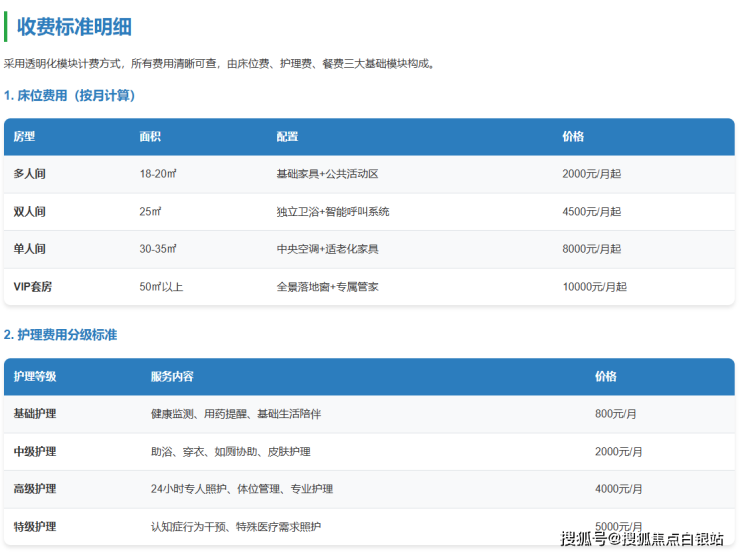Viewport: 740px width, 555px height.
Task: Click the 面积 column header
Action: (150, 137)
